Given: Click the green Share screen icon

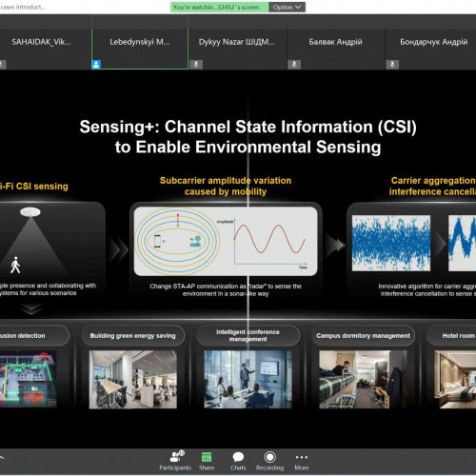Looking at the screenshot, I should [207, 457].
